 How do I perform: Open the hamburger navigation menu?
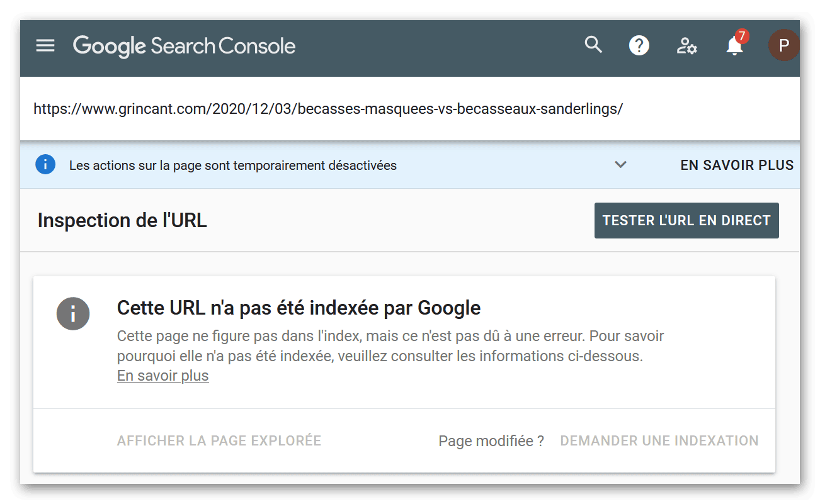coord(45,45)
